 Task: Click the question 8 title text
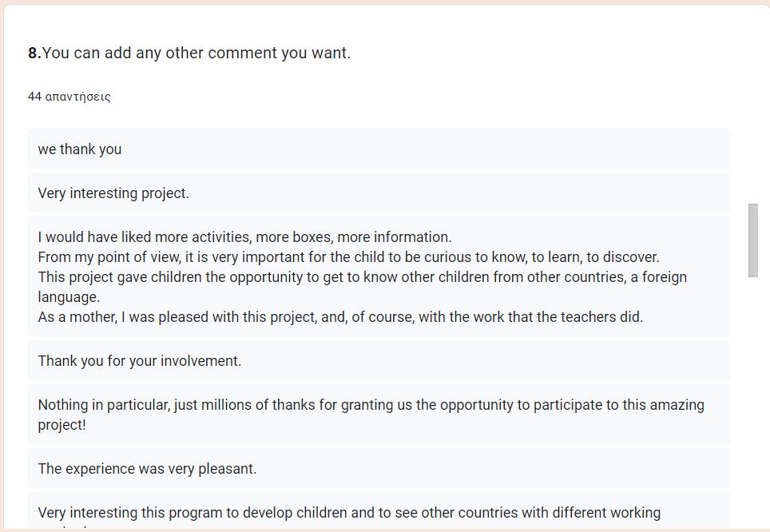(x=196, y=54)
